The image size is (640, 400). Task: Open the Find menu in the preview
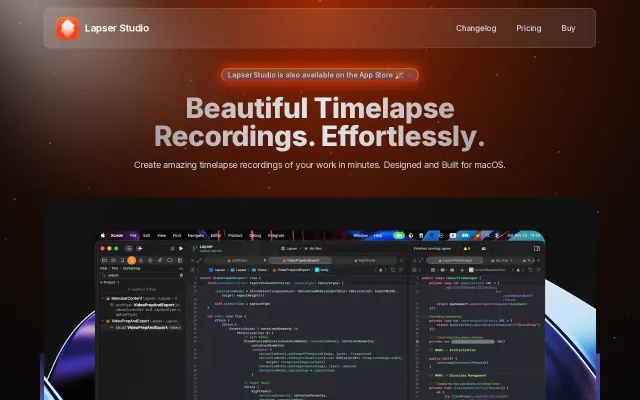point(177,236)
